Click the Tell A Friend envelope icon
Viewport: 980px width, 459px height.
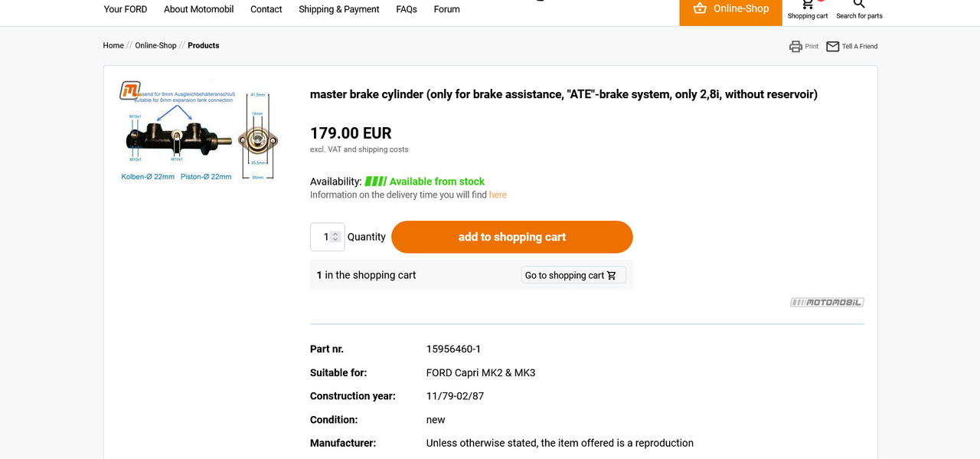(x=833, y=47)
